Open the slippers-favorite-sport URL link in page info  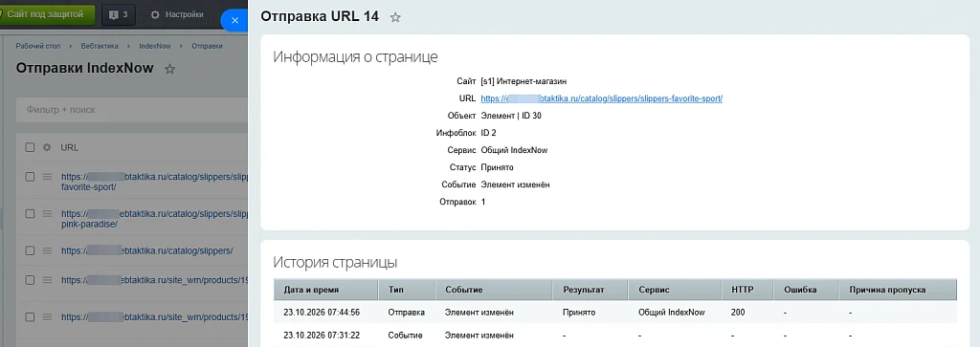[x=601, y=98]
